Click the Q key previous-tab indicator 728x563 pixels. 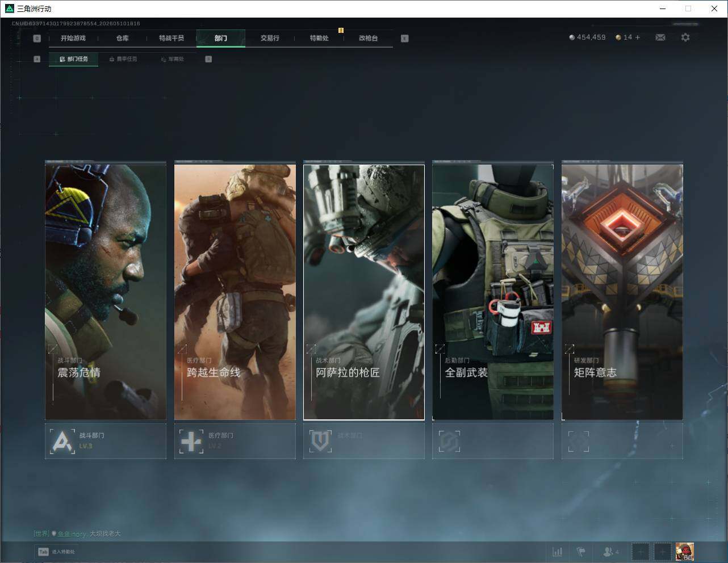[37, 39]
